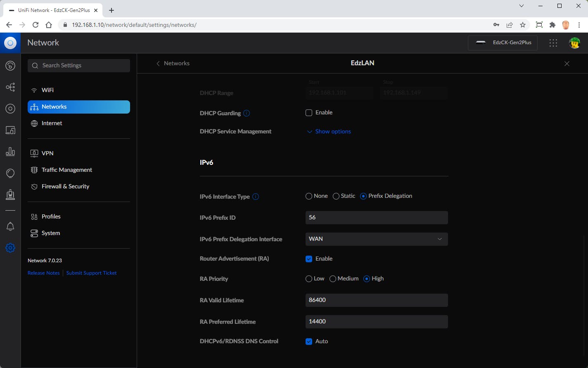Open the Client Devices icon in sidebar

coord(10,130)
